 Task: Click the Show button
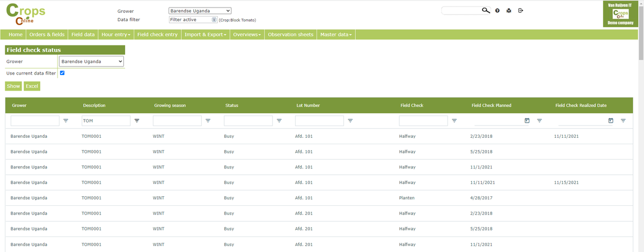(13, 86)
